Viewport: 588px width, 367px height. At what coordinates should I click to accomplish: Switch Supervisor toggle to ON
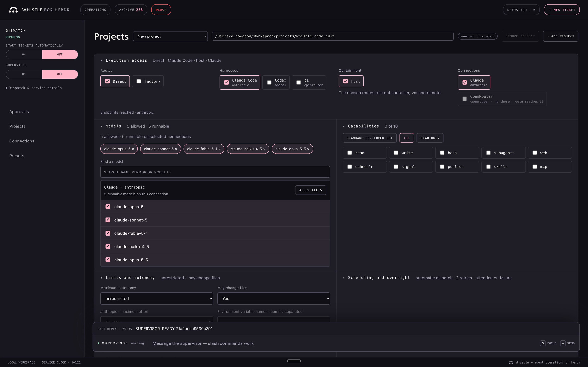click(x=24, y=74)
